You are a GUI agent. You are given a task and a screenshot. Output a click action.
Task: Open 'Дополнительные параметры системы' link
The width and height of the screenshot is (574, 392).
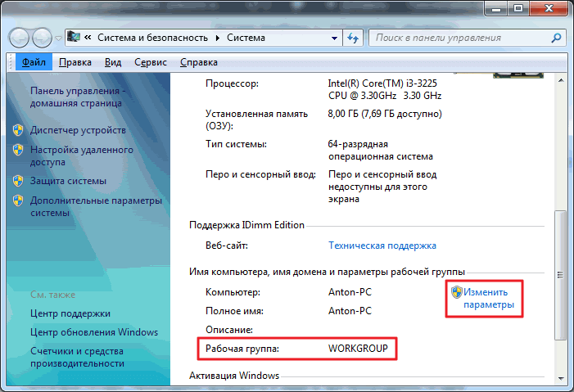point(96,206)
